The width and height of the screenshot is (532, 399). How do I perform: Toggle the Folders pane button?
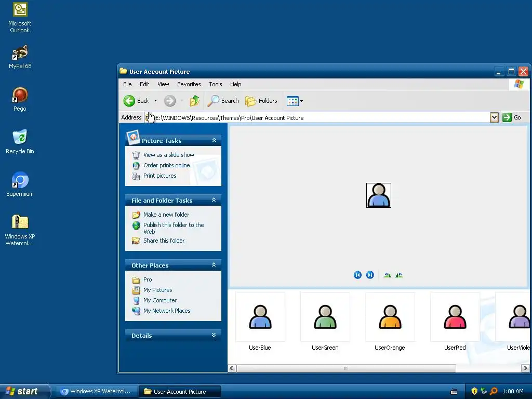tap(261, 101)
